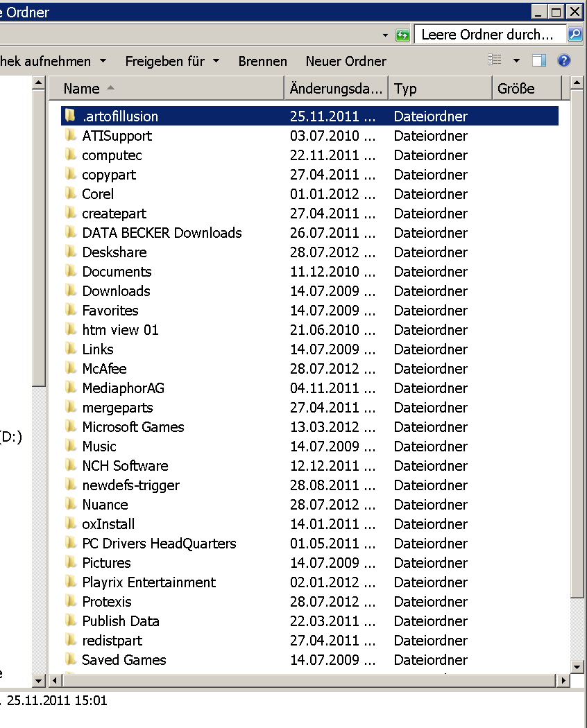The image size is (587, 728).
Task: Click the folder icon next to Favorites
Action: [x=70, y=310]
